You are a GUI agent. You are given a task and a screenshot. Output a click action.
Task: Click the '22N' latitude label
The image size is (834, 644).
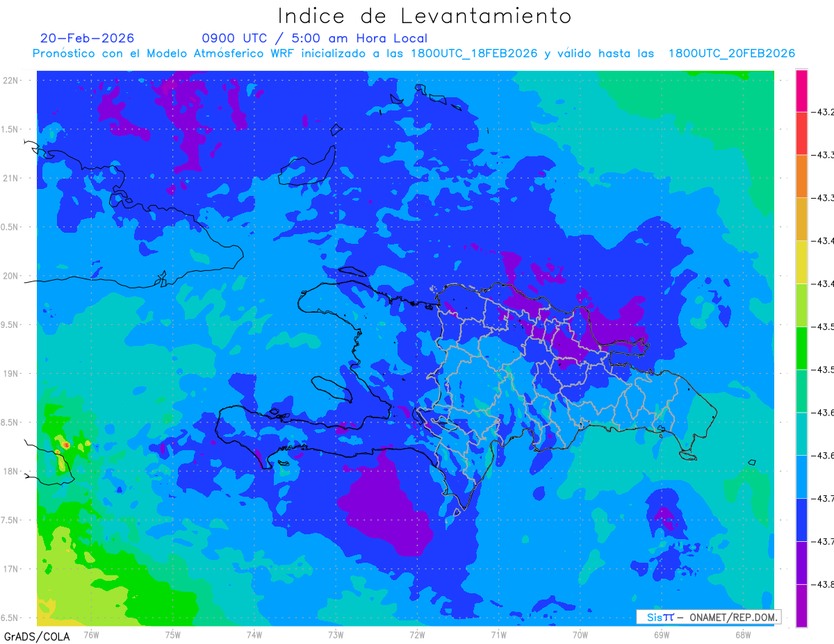pos(10,80)
